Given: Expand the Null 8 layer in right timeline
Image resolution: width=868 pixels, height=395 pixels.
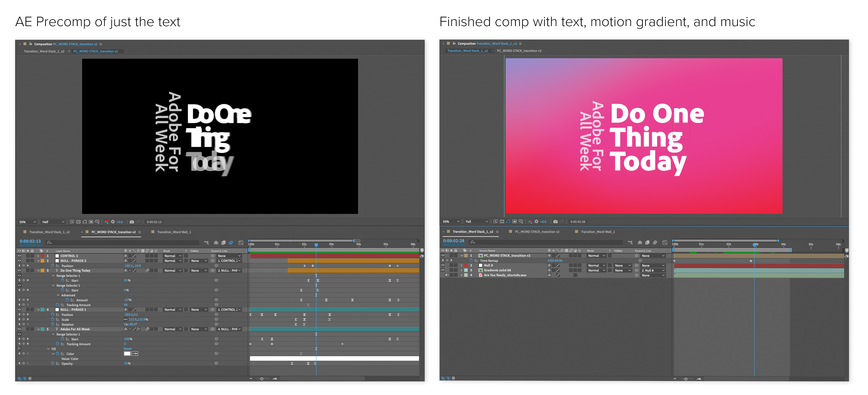Looking at the screenshot, I should coord(462,265).
